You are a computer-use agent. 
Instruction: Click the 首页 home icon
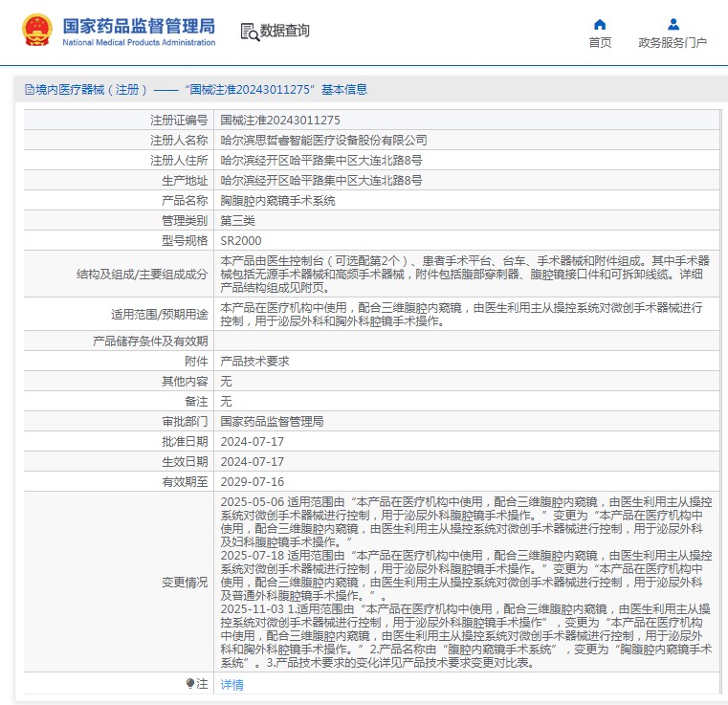point(600,24)
